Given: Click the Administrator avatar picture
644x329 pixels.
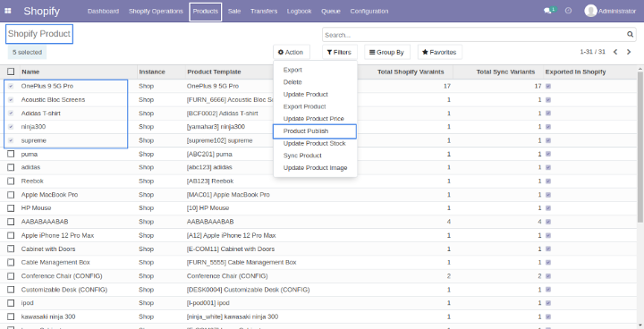Looking at the screenshot, I should click(590, 11).
